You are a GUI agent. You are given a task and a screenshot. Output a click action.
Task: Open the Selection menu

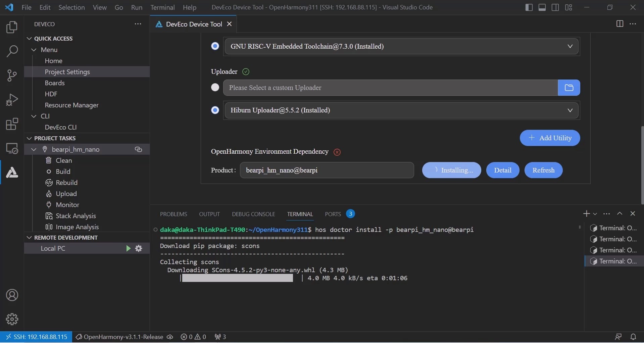pos(71,7)
